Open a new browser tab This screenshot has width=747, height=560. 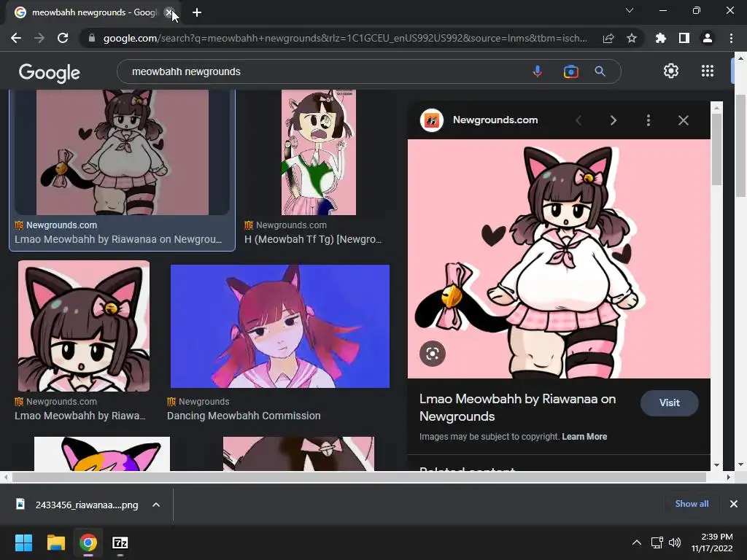(x=197, y=12)
